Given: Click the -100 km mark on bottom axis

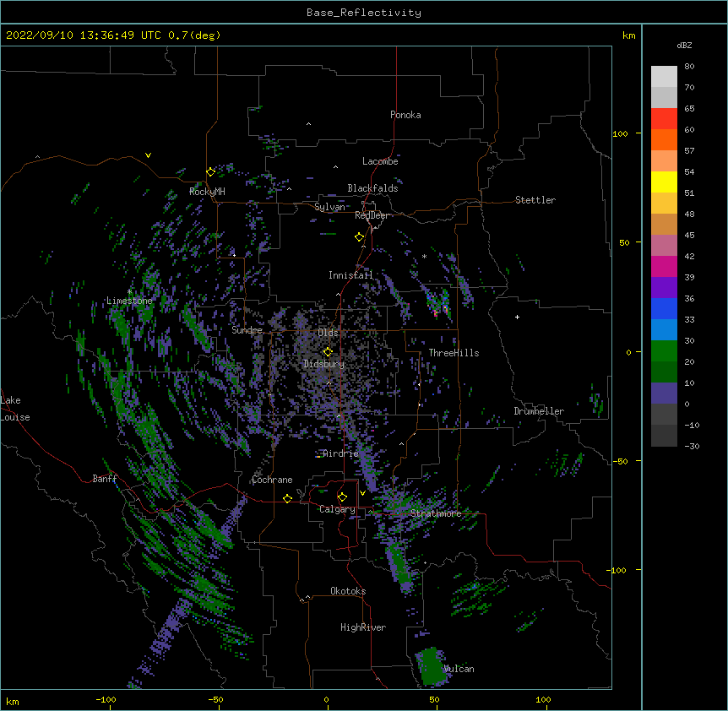Looking at the screenshot, I should (106, 699).
